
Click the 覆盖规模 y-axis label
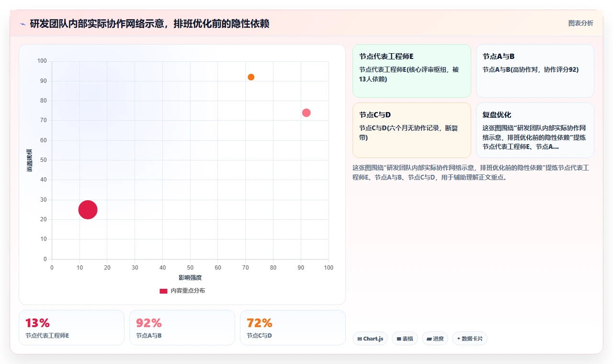click(x=30, y=160)
